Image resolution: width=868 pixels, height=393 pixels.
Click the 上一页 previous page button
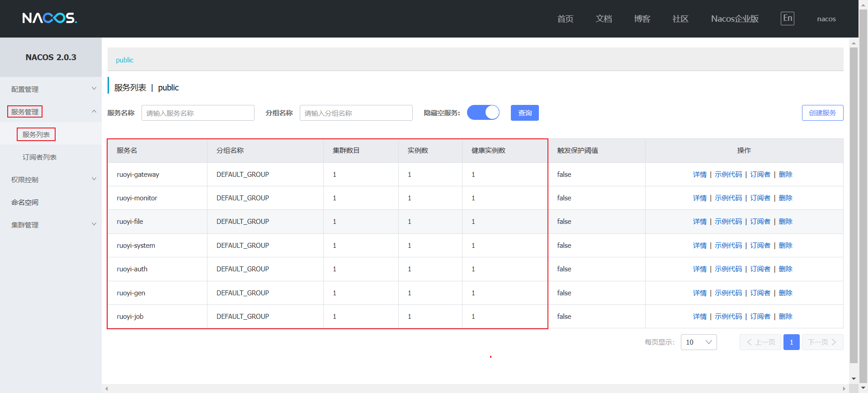(x=760, y=342)
